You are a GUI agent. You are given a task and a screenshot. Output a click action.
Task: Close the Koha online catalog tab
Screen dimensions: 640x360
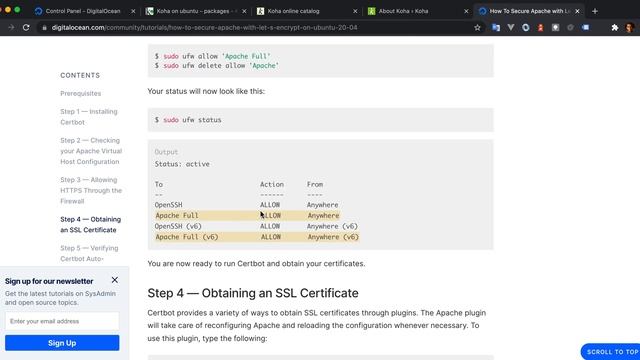[x=355, y=11]
